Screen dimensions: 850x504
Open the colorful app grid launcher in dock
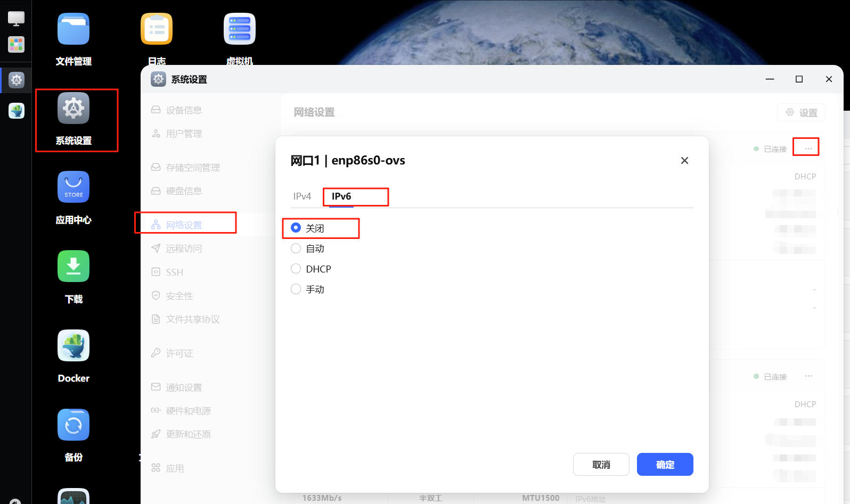[x=16, y=45]
